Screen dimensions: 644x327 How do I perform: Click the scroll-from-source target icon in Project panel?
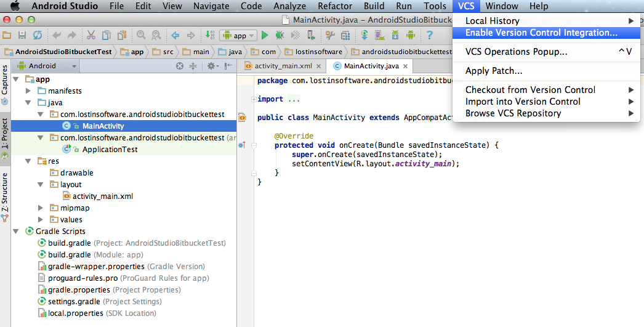[x=180, y=66]
